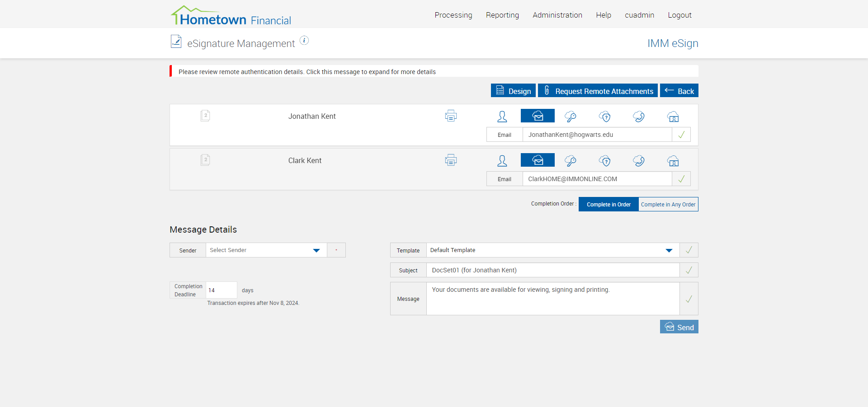868x407 pixels.
Task: Switch to Complete in Any Order
Action: pos(668,205)
